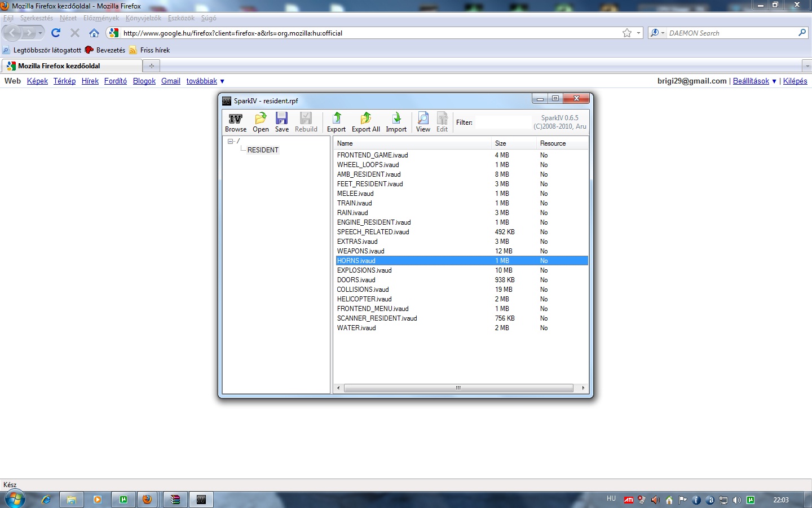812x508 pixels.
Task: Click the View magnifier icon
Action: pyautogui.click(x=423, y=122)
